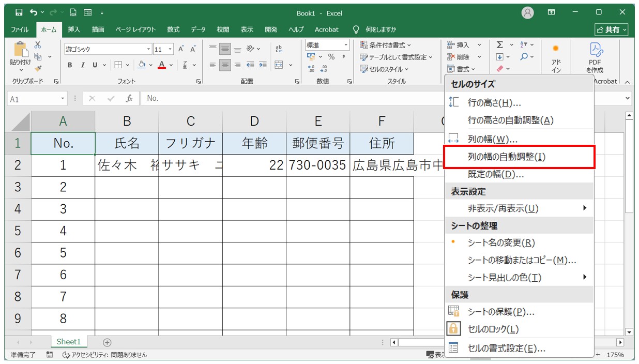Click the Clear eraser icon
639x364 pixels.
(500, 68)
